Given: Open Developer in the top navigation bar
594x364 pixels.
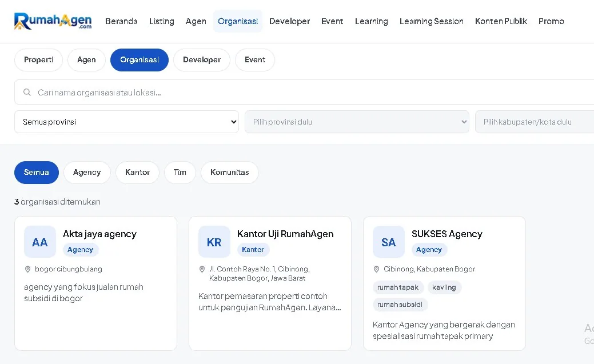Looking at the screenshot, I should point(289,21).
